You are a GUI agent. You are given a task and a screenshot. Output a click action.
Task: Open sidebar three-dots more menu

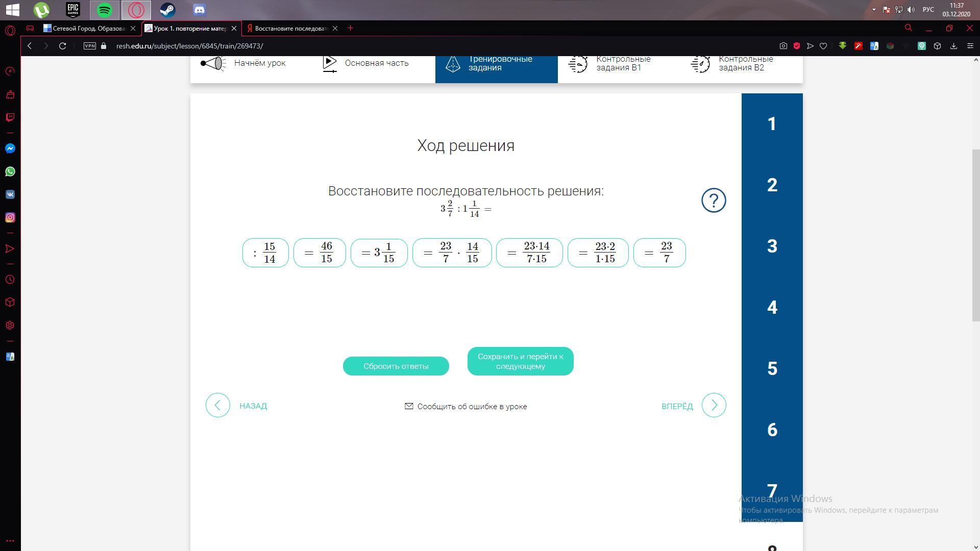click(x=10, y=541)
